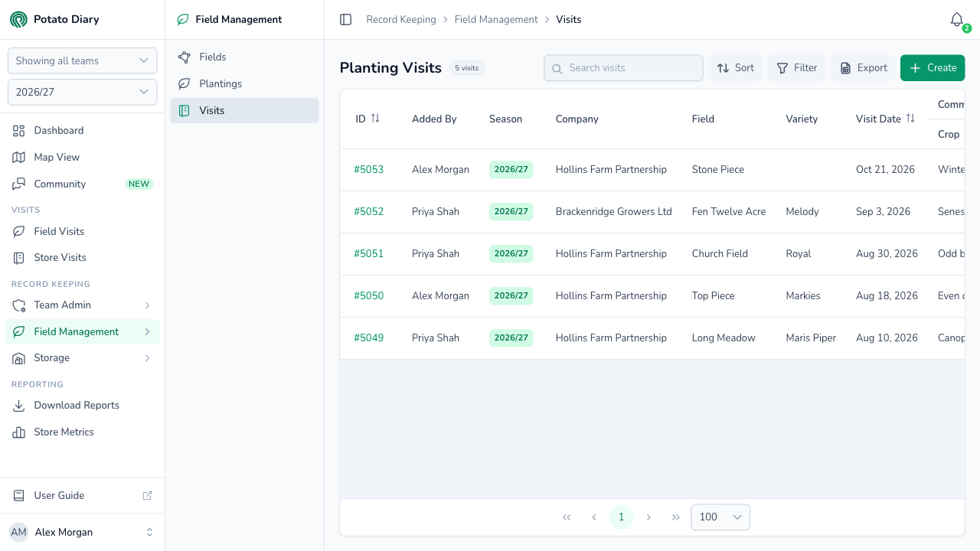
Task: Open visit #5051 link
Action: click(369, 253)
